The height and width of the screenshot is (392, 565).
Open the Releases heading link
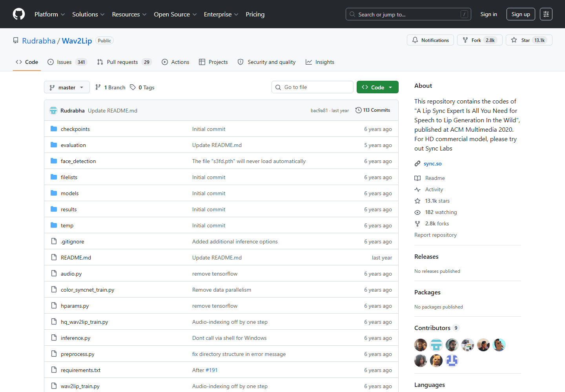coord(426,256)
